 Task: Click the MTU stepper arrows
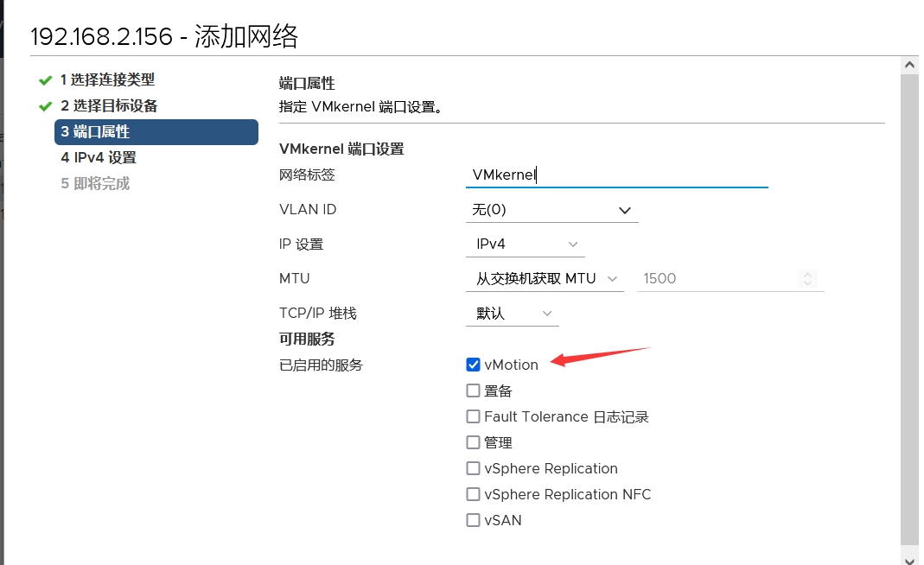pos(808,279)
